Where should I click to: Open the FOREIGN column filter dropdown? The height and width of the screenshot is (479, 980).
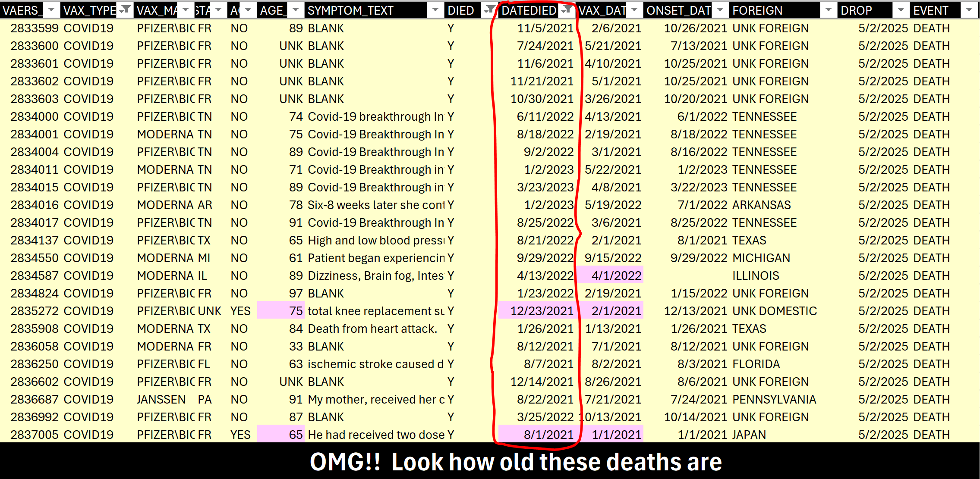tap(828, 10)
